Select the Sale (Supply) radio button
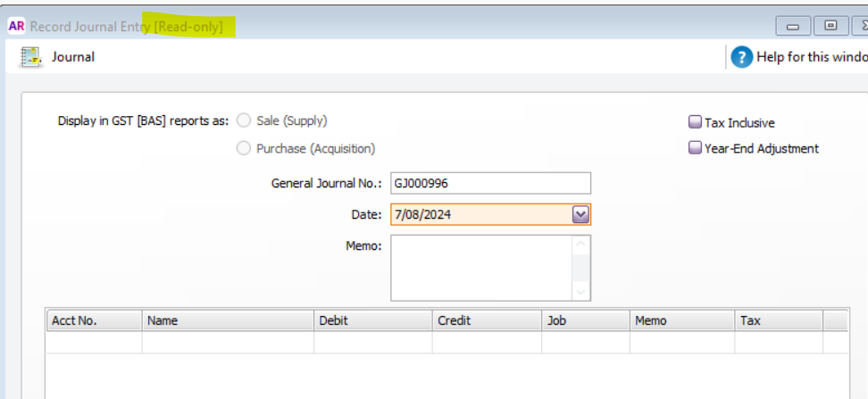 point(243,121)
